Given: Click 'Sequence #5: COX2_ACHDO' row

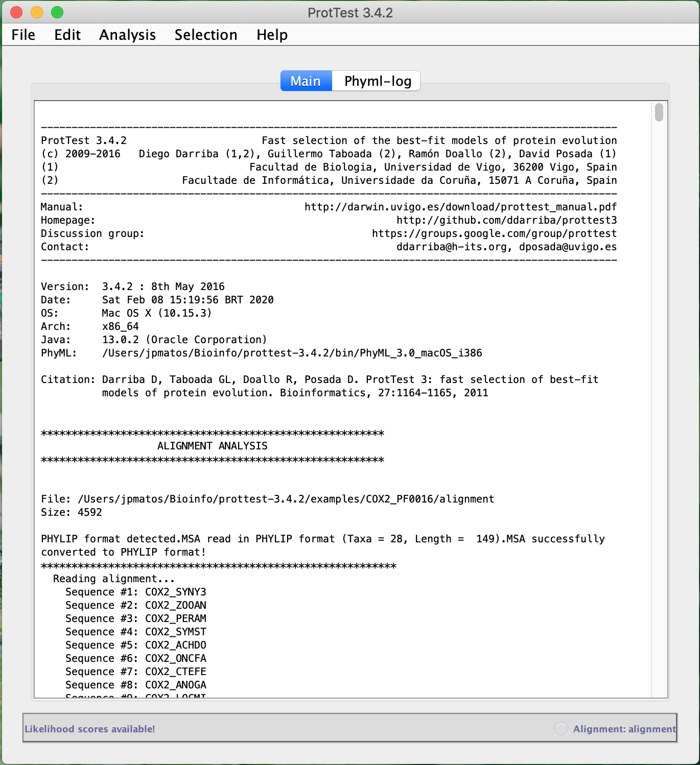Looking at the screenshot, I should tap(136, 645).
